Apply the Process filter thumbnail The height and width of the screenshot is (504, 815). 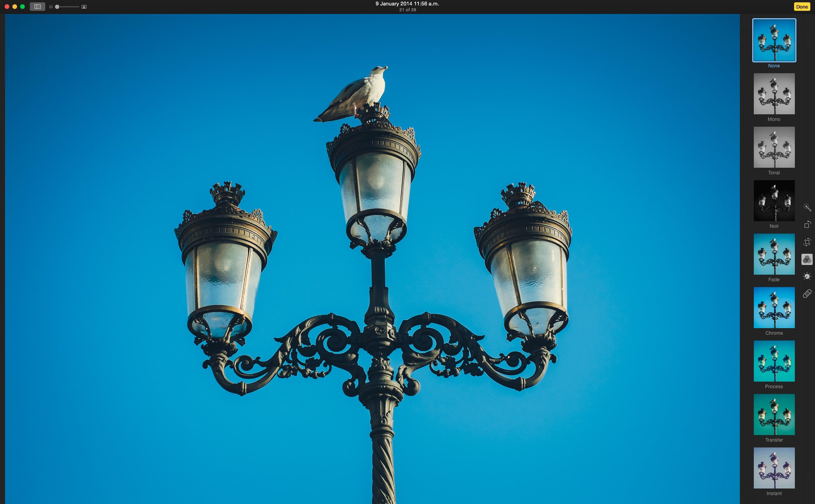774,361
